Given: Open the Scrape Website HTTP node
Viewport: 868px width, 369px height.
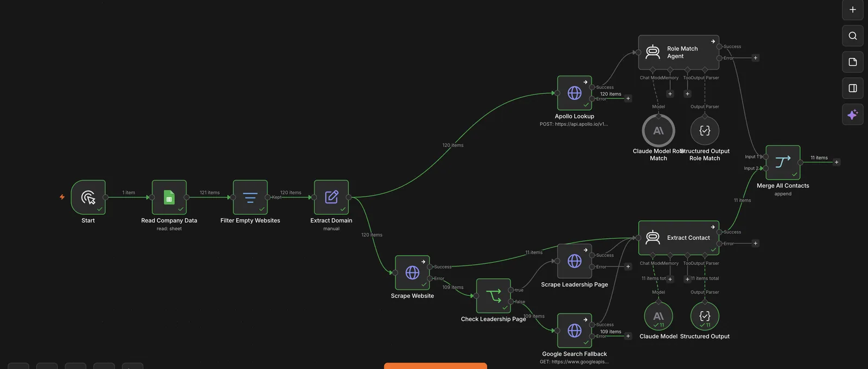Looking at the screenshot, I should pyautogui.click(x=412, y=272).
